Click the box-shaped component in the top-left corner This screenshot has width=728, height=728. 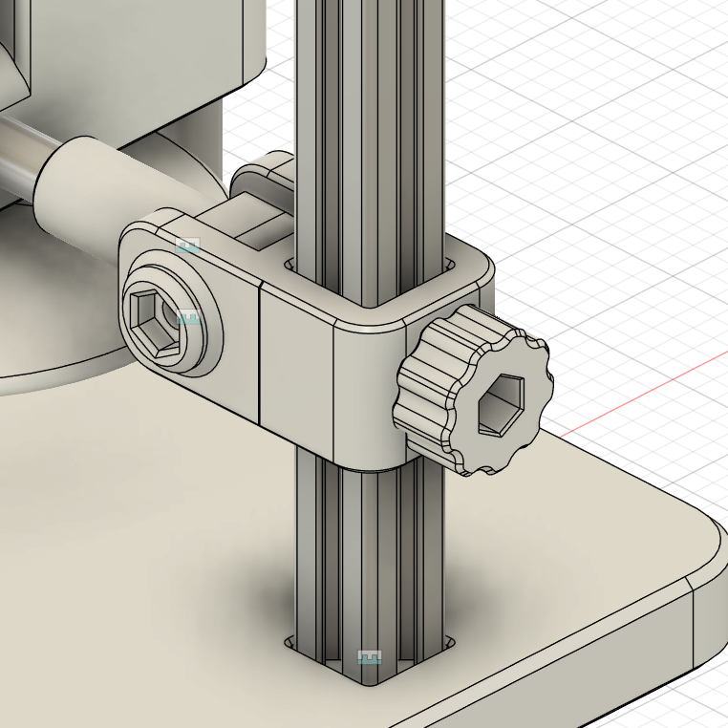(143, 38)
